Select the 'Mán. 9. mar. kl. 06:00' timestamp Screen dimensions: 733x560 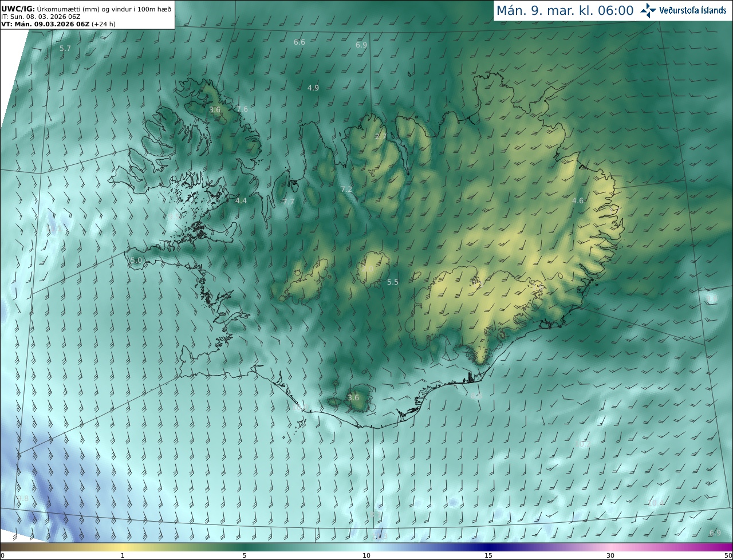[x=565, y=10]
